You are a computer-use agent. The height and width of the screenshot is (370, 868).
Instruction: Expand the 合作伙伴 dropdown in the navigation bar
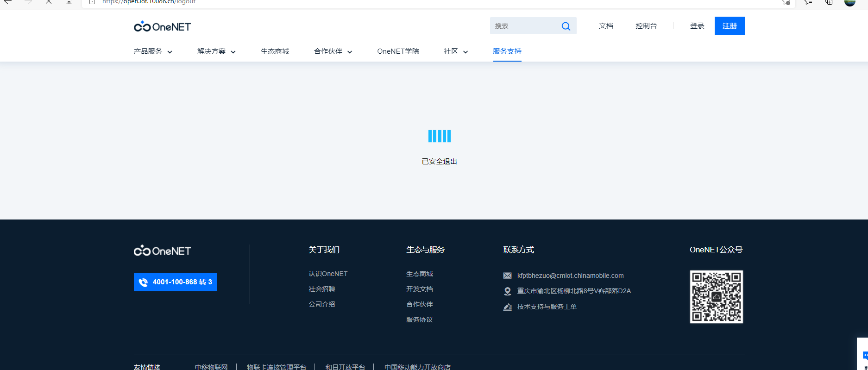[x=333, y=51]
